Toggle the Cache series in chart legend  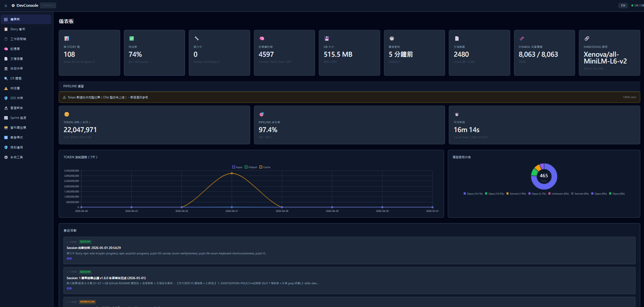coord(265,167)
